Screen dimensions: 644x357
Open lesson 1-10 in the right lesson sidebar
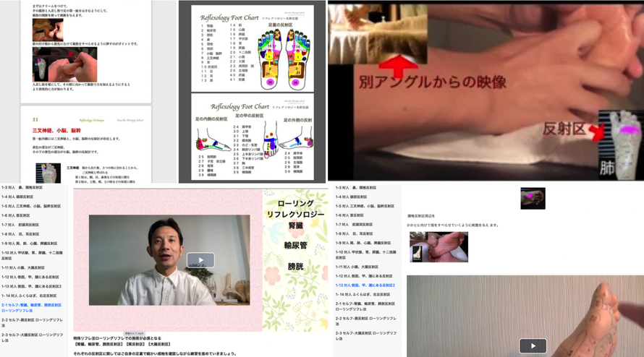(x=366, y=255)
